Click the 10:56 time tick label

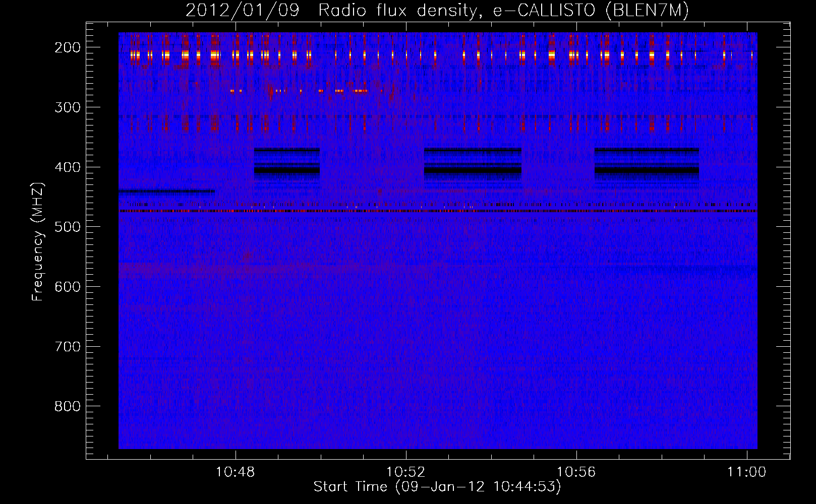point(576,472)
